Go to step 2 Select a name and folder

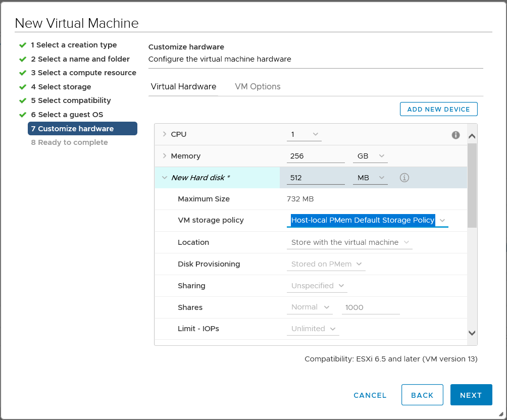(80, 59)
